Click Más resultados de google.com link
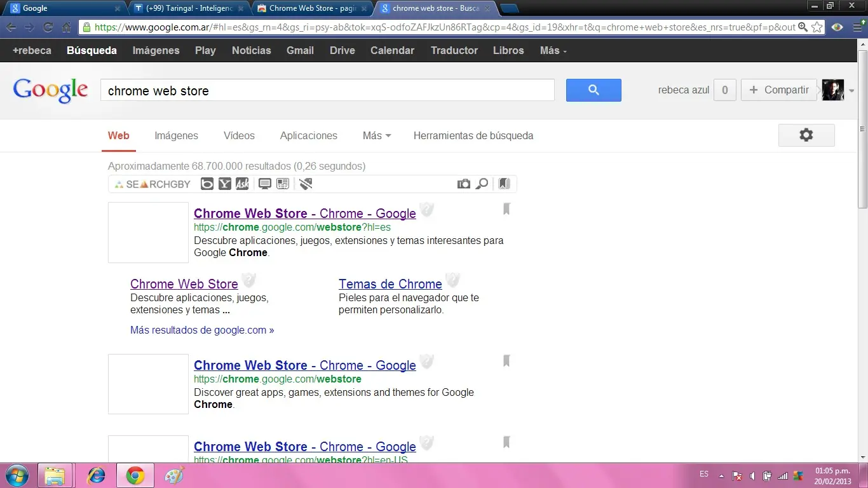 coord(202,330)
